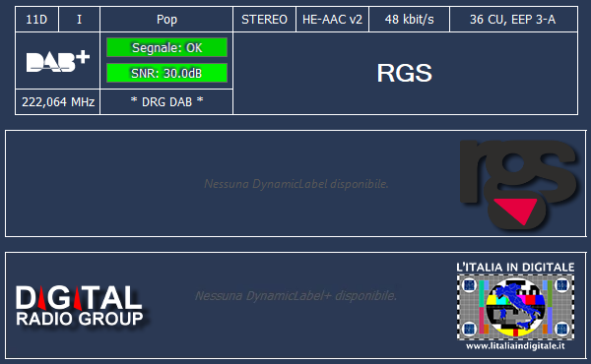Click the DAB+ logo icon
The width and height of the screenshot is (591, 364).
coord(58,61)
